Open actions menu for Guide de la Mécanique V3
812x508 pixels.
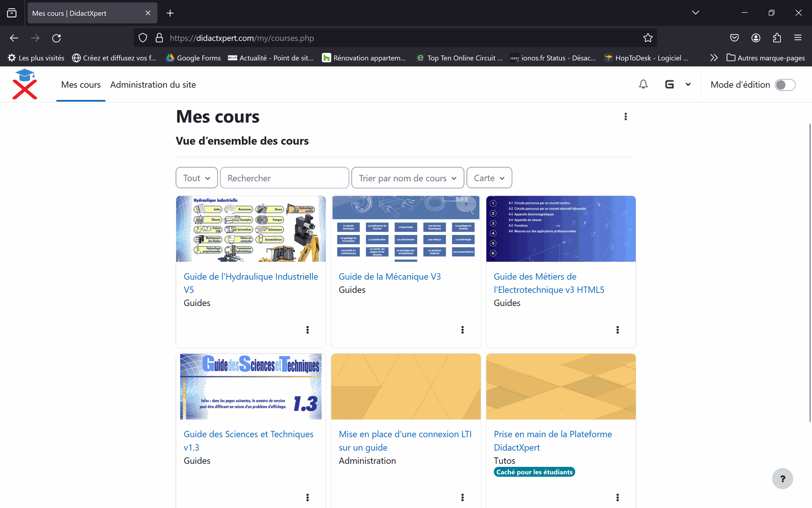coord(462,330)
